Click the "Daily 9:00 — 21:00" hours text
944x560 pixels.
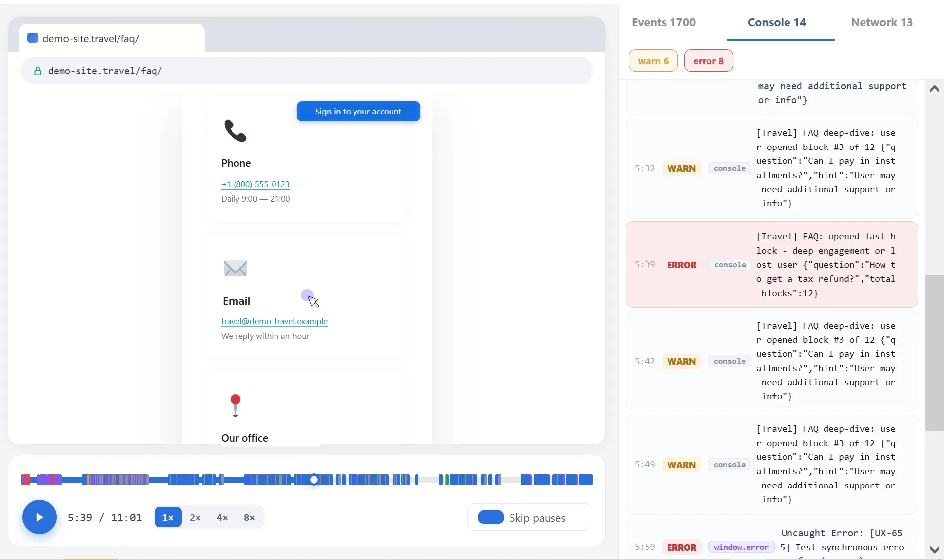click(255, 199)
